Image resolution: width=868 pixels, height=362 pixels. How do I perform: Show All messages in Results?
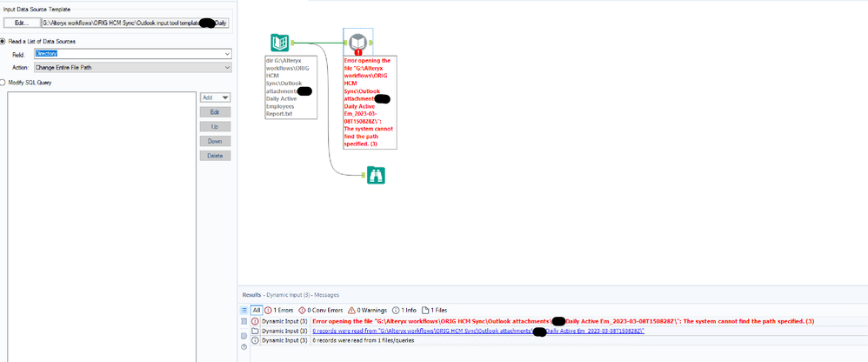[257, 310]
